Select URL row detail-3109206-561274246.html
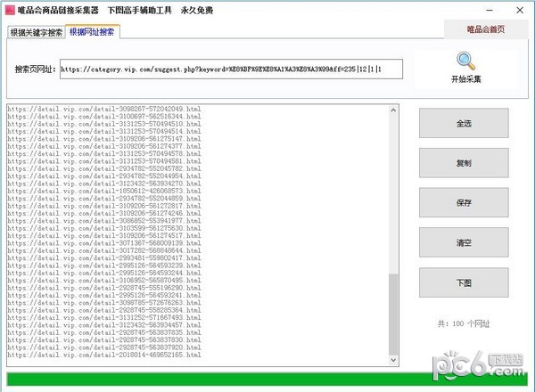 [104, 214]
